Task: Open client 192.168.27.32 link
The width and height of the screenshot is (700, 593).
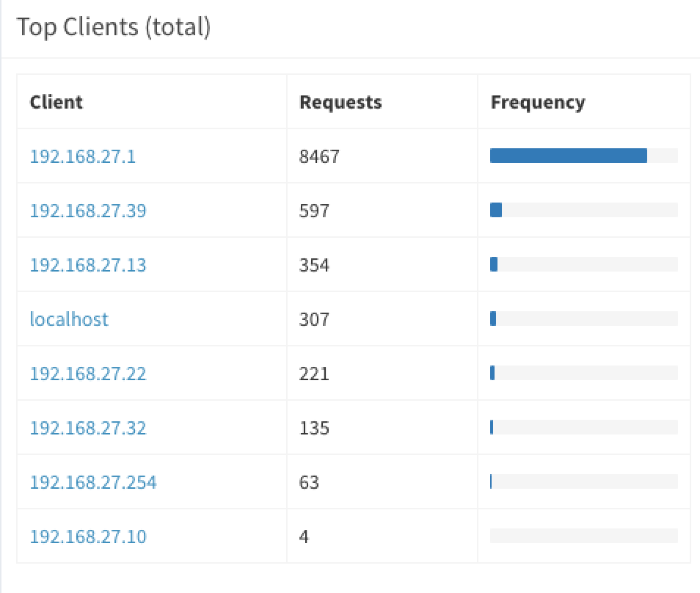Action: (88, 428)
